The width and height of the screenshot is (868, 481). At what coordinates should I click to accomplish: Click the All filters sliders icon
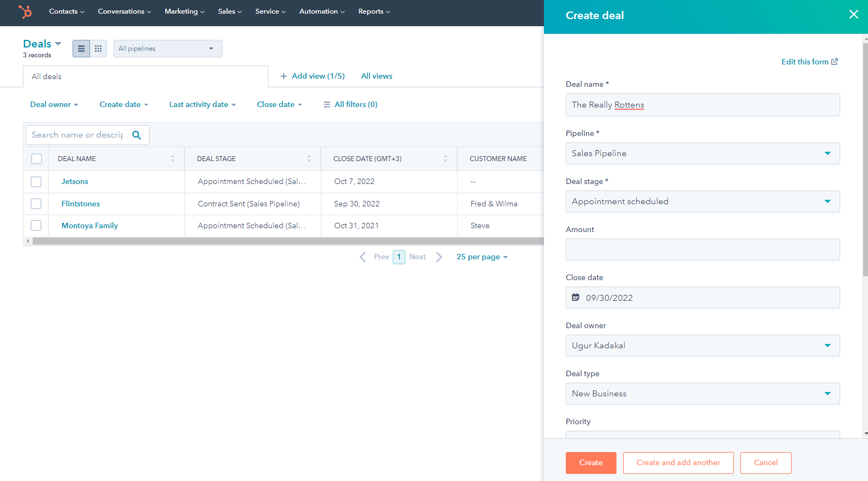coord(327,104)
